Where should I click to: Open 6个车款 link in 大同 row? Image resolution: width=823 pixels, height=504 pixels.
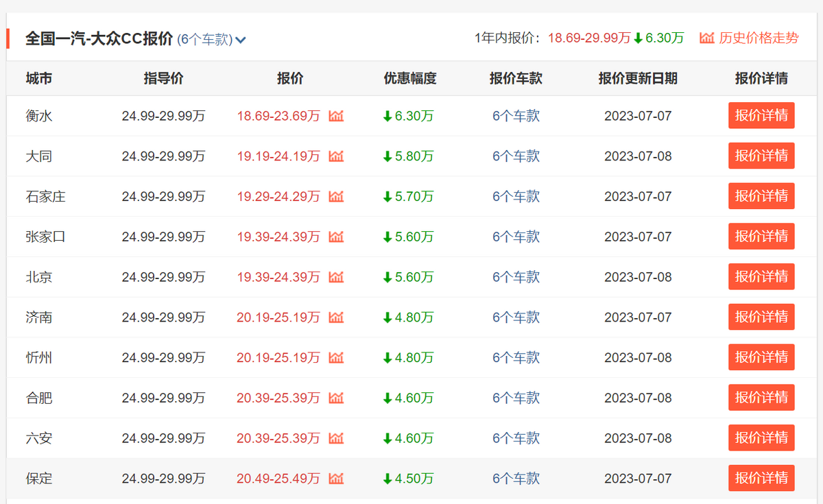click(x=516, y=156)
